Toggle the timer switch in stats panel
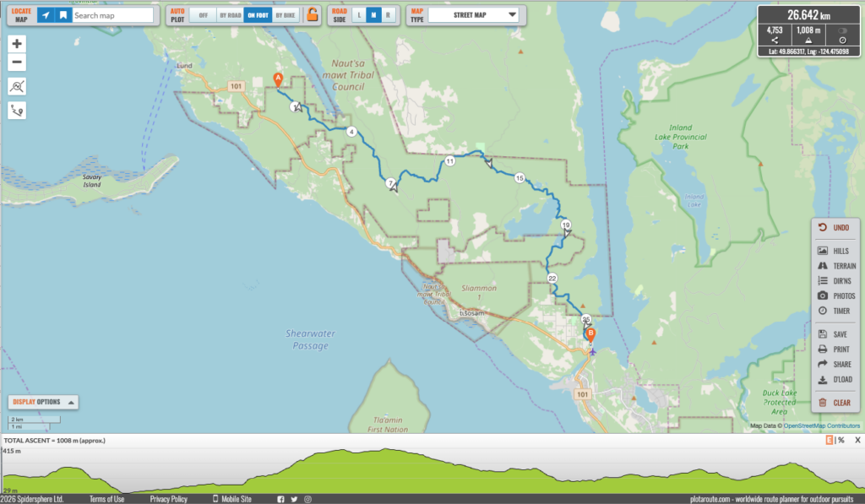The image size is (865, 504). 842,31
